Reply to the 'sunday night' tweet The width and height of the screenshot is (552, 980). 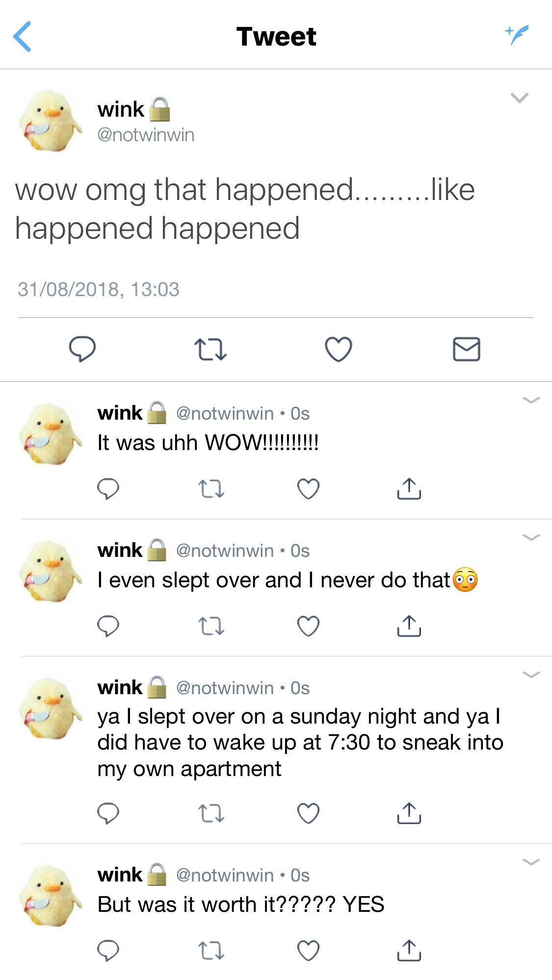108,813
